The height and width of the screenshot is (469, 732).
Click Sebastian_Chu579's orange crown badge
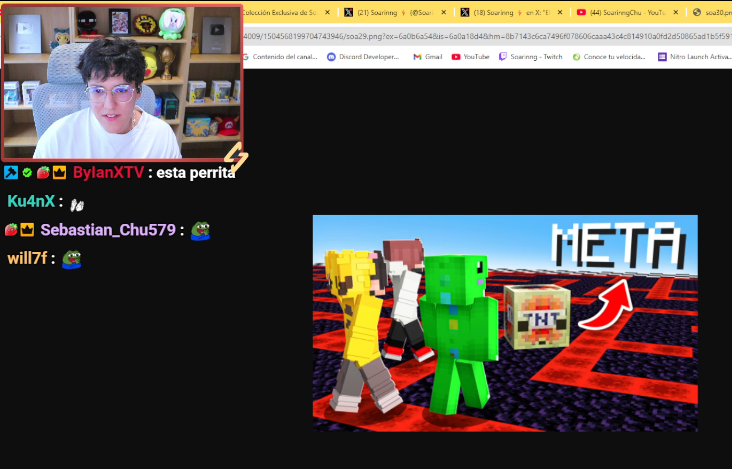click(x=27, y=230)
